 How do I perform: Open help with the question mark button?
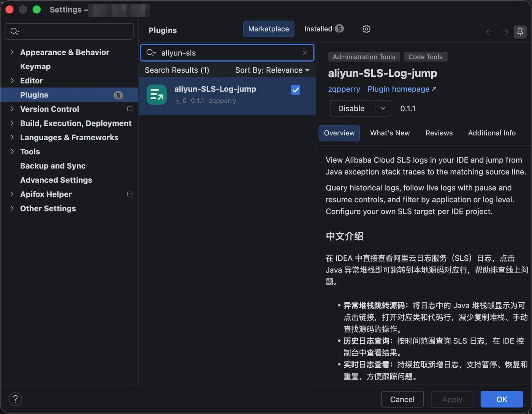point(15,399)
